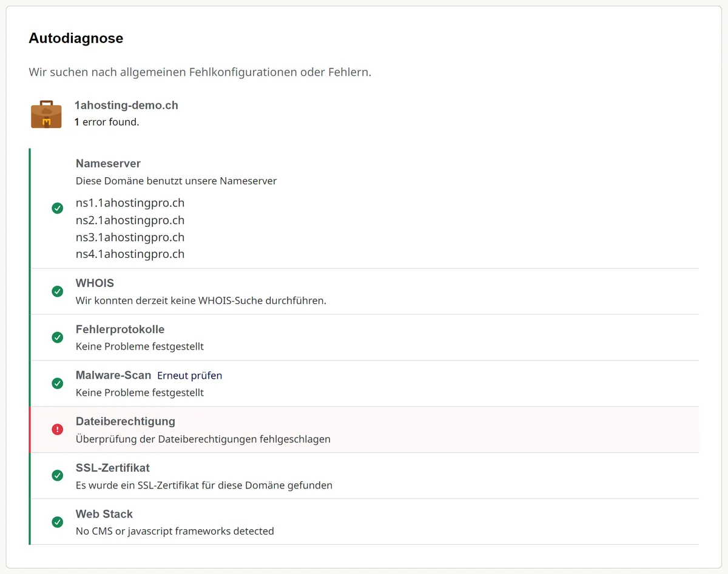Click the green checkmark beside Fehlerprotokolle

point(58,337)
